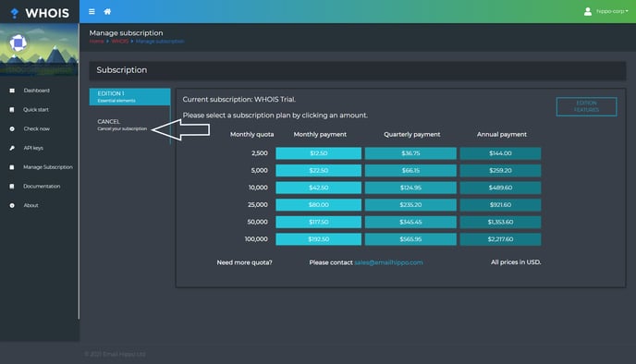Viewport: 636px width, 364px height.
Task: Click the Quarterly payment column header
Action: 411,134
